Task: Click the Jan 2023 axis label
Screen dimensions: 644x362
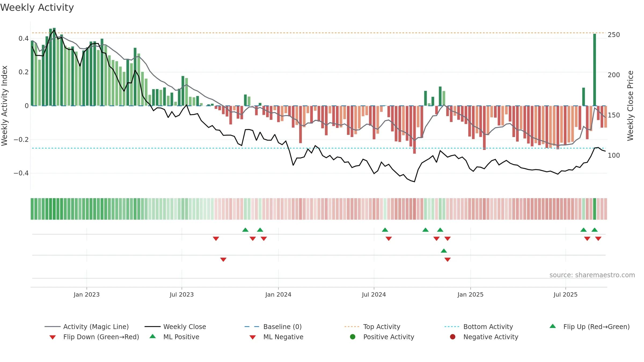Action: 87,295
